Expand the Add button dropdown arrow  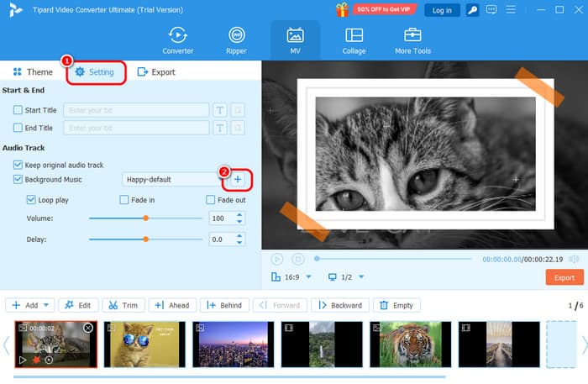point(47,305)
